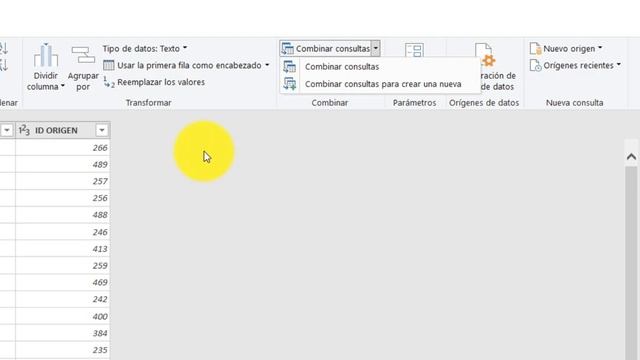The height and width of the screenshot is (360, 640).
Task: Click the Reemplazar los valores icon
Action: click(109, 82)
